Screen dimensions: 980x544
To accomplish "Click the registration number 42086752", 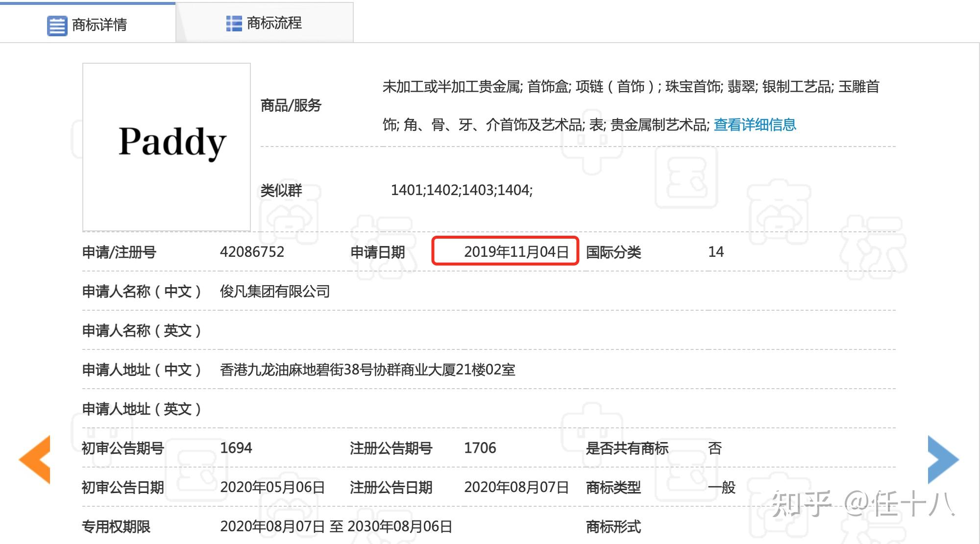I will coord(252,251).
